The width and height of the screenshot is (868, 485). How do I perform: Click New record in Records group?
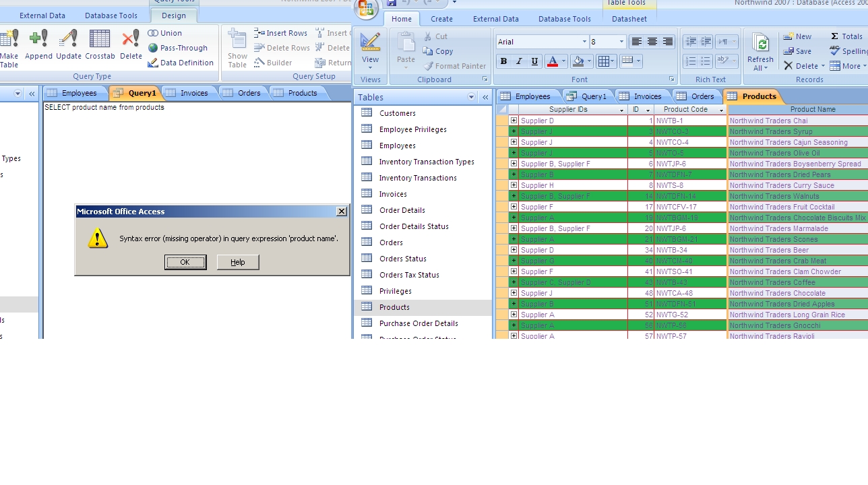point(797,36)
